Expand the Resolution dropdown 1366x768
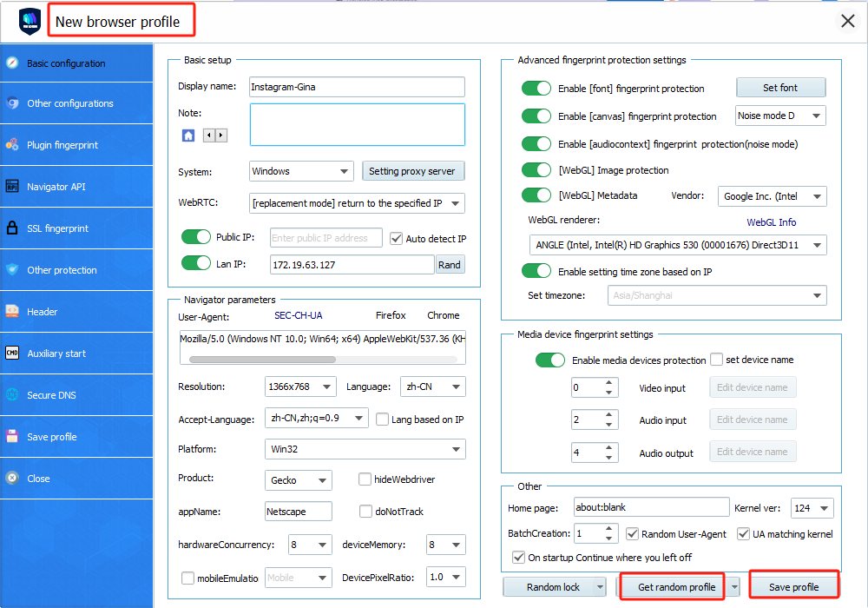 (299, 387)
